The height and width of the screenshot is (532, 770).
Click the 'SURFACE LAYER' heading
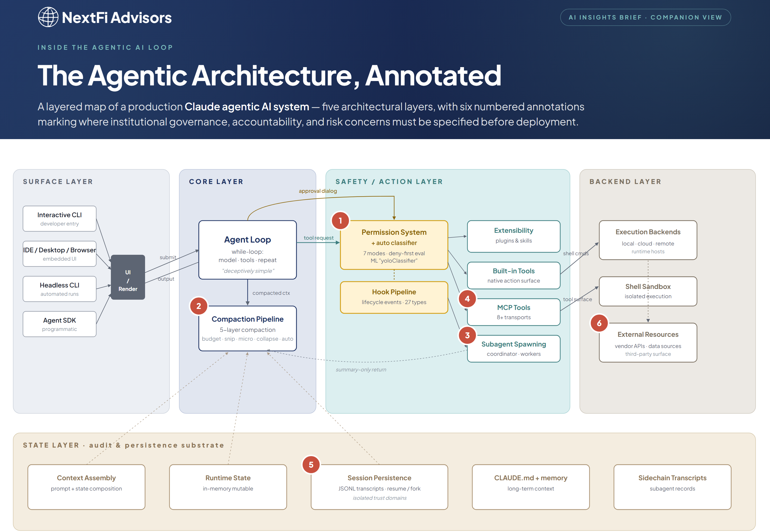(58, 182)
